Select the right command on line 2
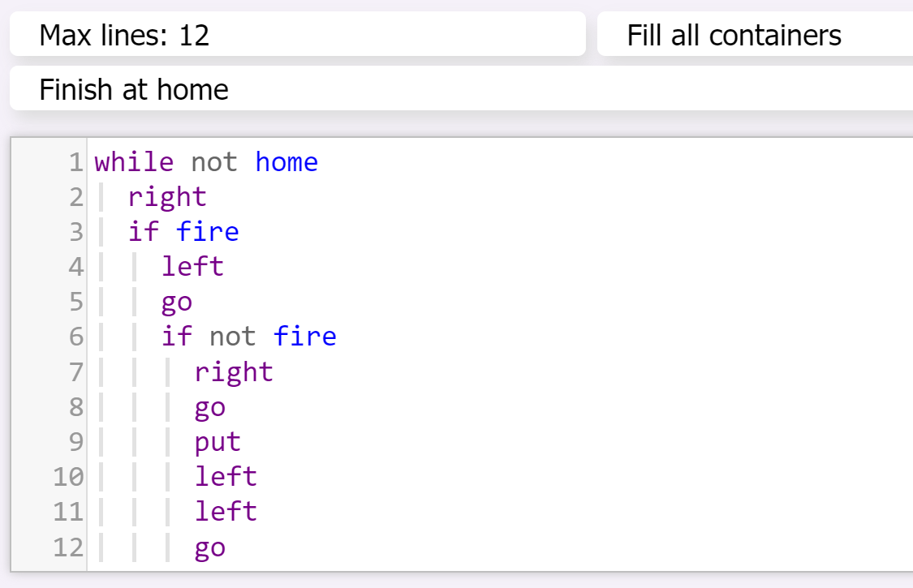 click(166, 196)
